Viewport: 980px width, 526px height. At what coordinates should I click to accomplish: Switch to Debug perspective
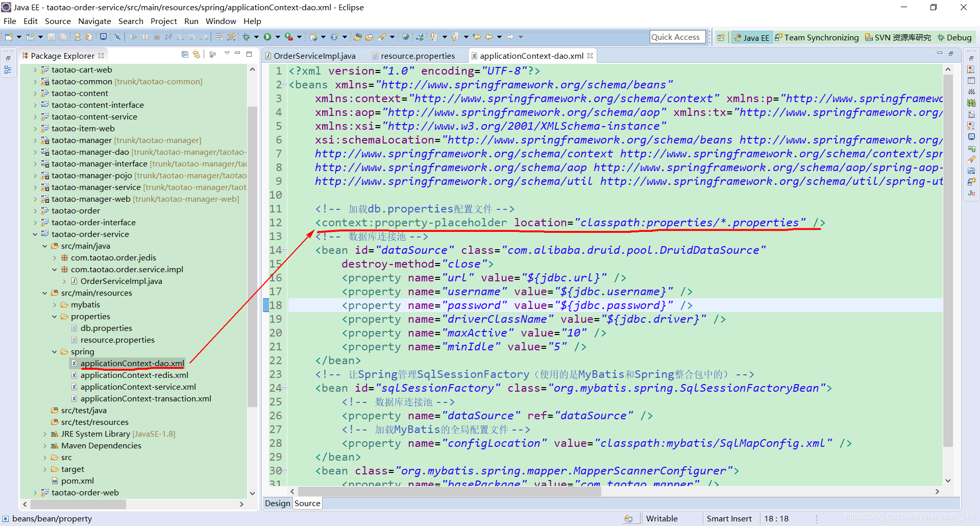[x=954, y=37]
